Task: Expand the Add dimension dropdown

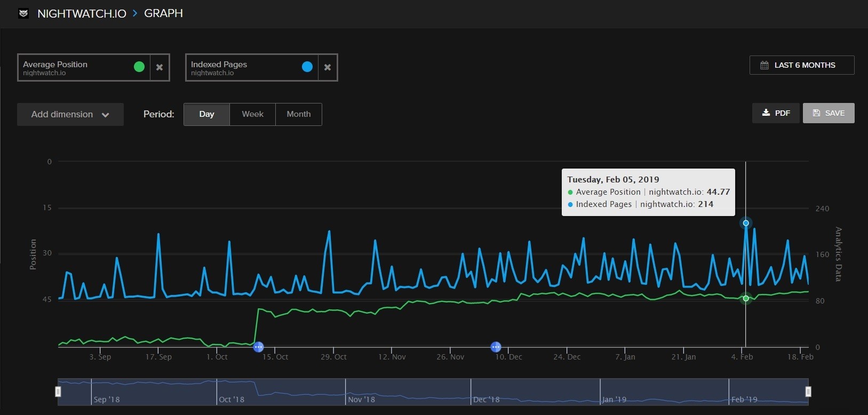Action: pos(70,115)
